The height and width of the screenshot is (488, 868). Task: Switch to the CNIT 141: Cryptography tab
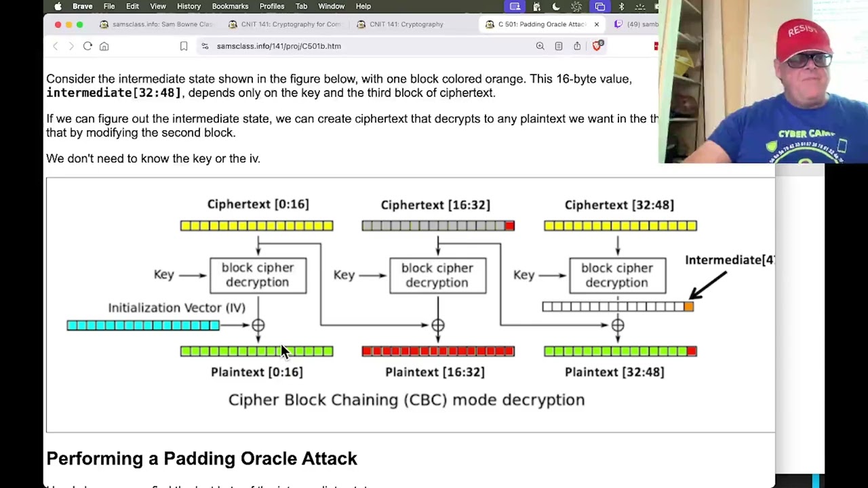[x=413, y=24]
